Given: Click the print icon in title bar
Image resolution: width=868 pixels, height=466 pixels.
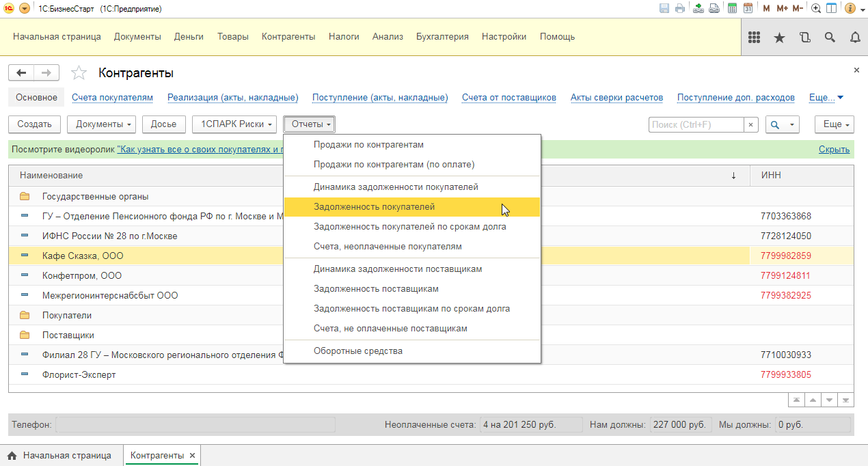Looking at the screenshot, I should (x=679, y=8).
